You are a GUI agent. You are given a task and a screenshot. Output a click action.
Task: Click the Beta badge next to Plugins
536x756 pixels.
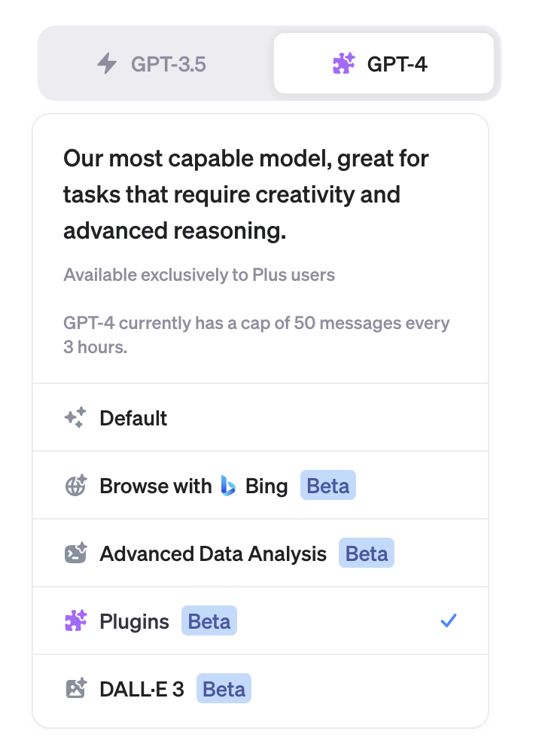click(x=209, y=622)
